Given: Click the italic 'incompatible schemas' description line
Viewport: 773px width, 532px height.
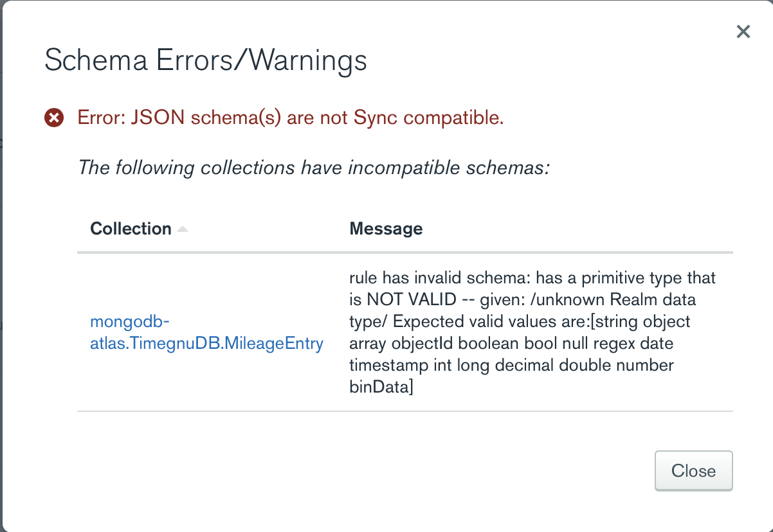Looking at the screenshot, I should coord(314,168).
